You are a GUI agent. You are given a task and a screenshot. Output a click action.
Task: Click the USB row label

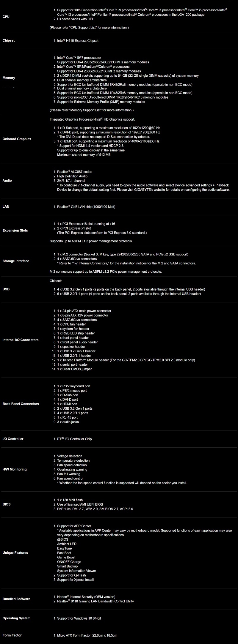click(6, 289)
